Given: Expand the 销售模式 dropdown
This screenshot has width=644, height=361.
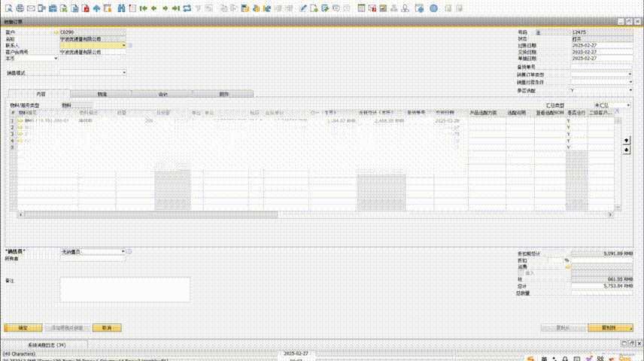Looking at the screenshot, I should 124,73.
